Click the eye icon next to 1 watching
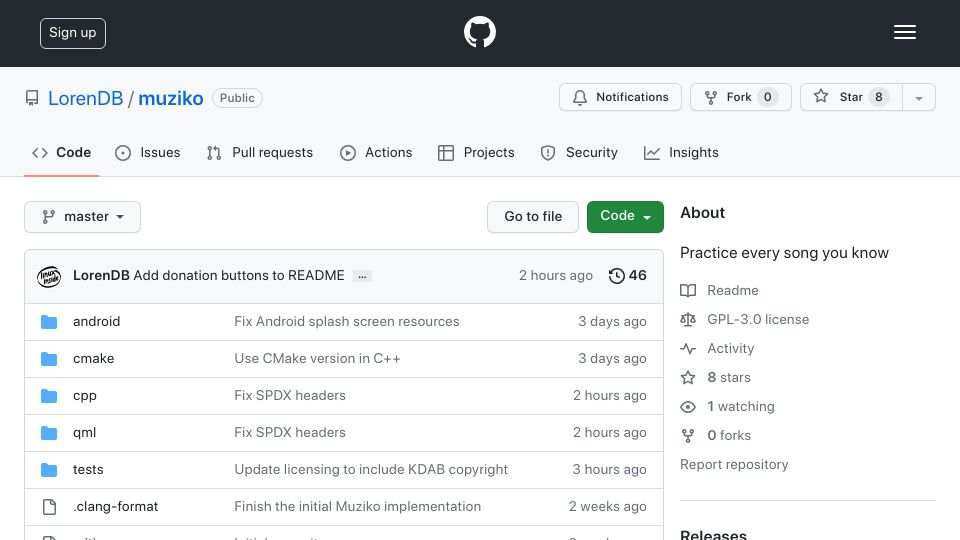Screen dimensions: 960x540 tap(688, 407)
